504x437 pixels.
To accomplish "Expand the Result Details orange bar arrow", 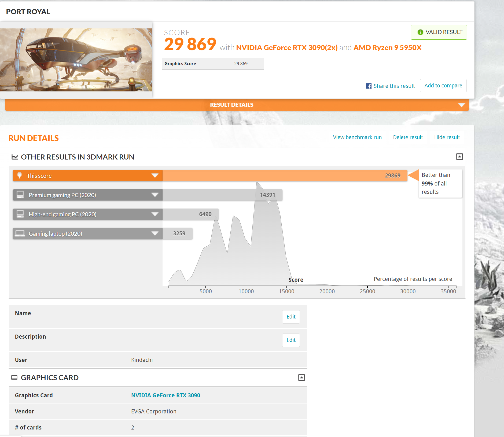I will tap(461, 105).
